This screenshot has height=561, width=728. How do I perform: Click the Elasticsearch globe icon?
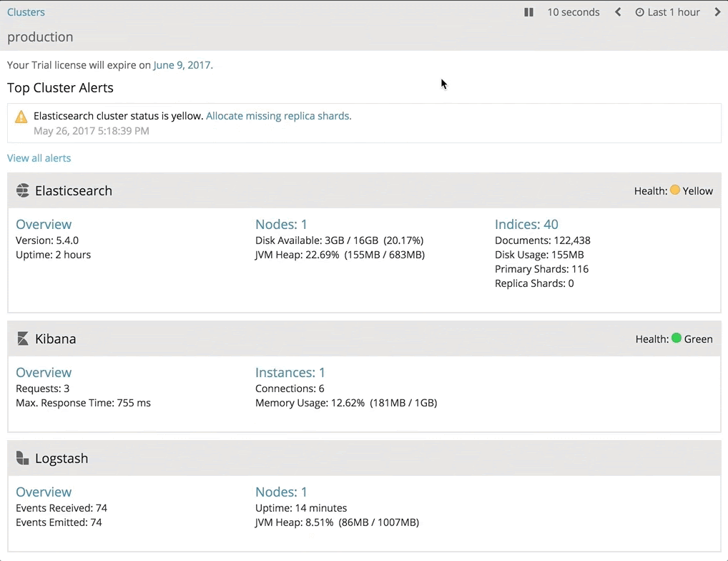(x=22, y=190)
